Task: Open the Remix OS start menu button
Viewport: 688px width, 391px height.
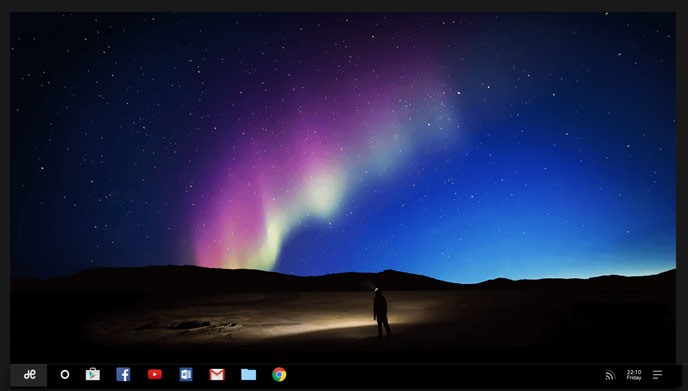Action: tap(29, 375)
